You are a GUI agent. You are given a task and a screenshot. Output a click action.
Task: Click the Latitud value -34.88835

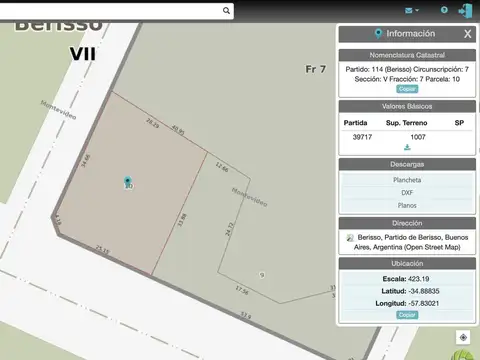[424, 291]
